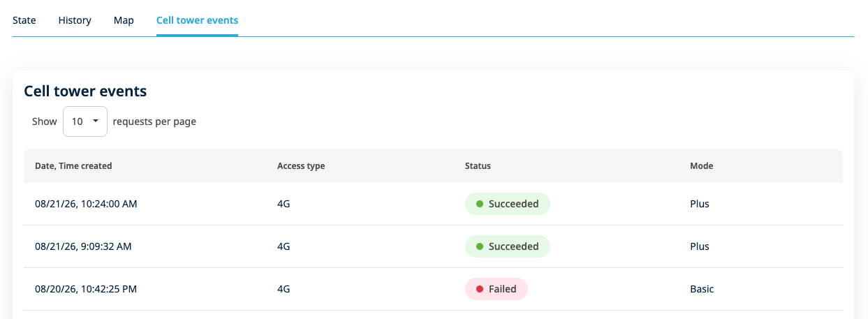Open the Map tab
The height and width of the screenshot is (319, 868).
tap(124, 20)
